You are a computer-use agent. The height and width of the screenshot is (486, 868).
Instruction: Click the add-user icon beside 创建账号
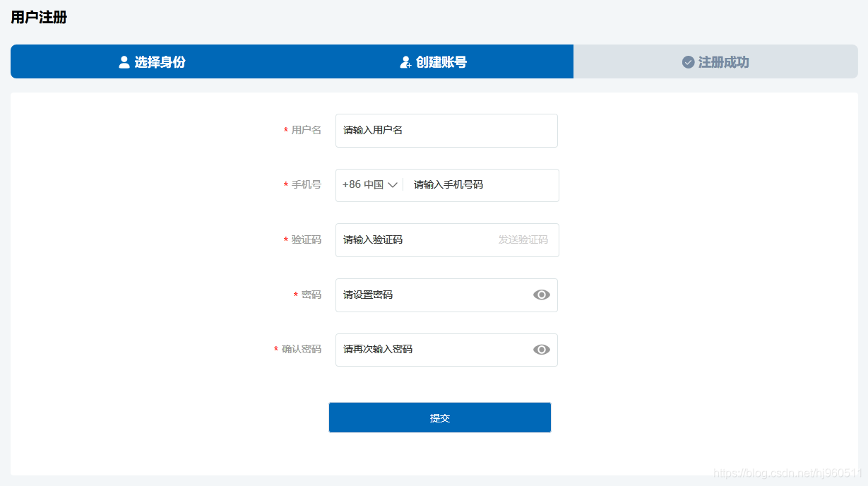405,62
